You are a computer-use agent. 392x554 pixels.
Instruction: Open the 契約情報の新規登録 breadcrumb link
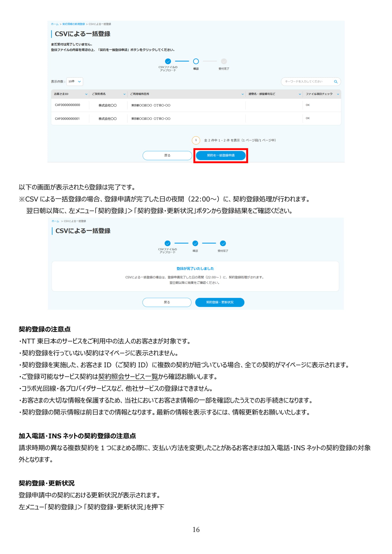tap(74, 24)
